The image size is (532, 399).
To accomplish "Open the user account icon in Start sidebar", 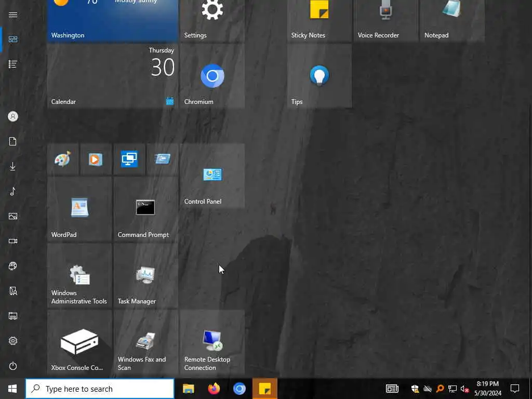I will [13, 116].
